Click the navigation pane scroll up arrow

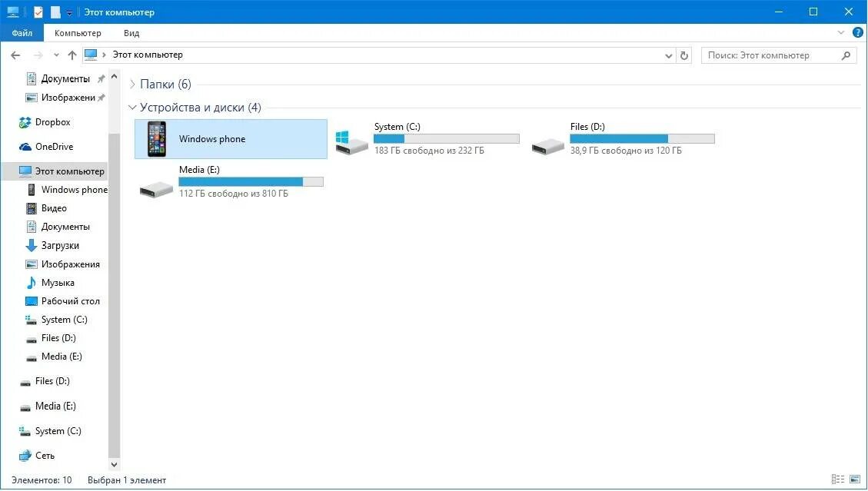[114, 76]
